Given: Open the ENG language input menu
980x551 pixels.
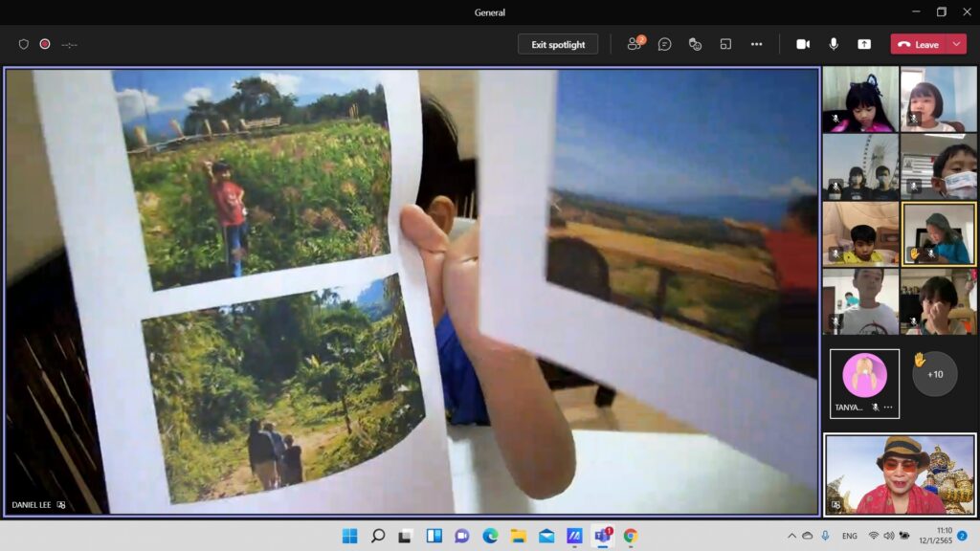Looking at the screenshot, I should (849, 536).
